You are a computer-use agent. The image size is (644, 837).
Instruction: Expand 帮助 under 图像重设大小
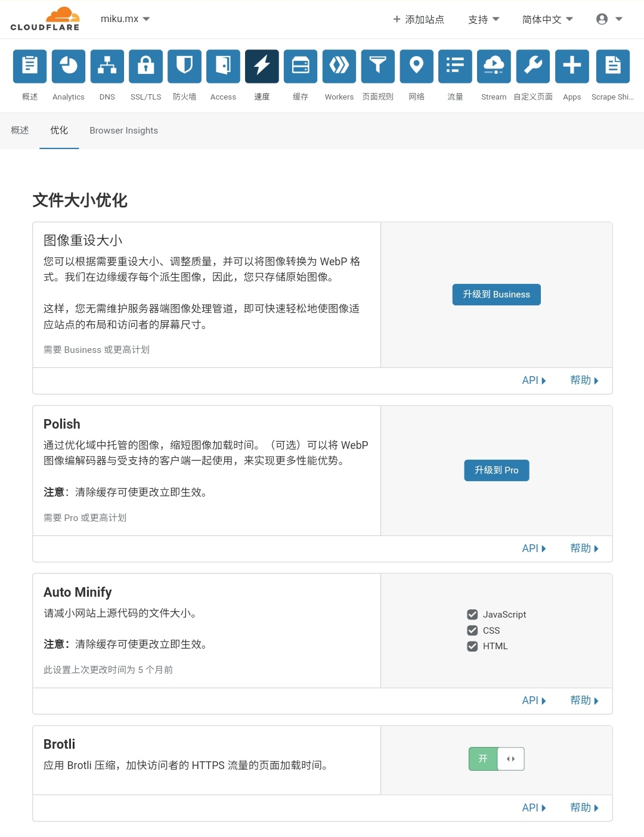584,380
